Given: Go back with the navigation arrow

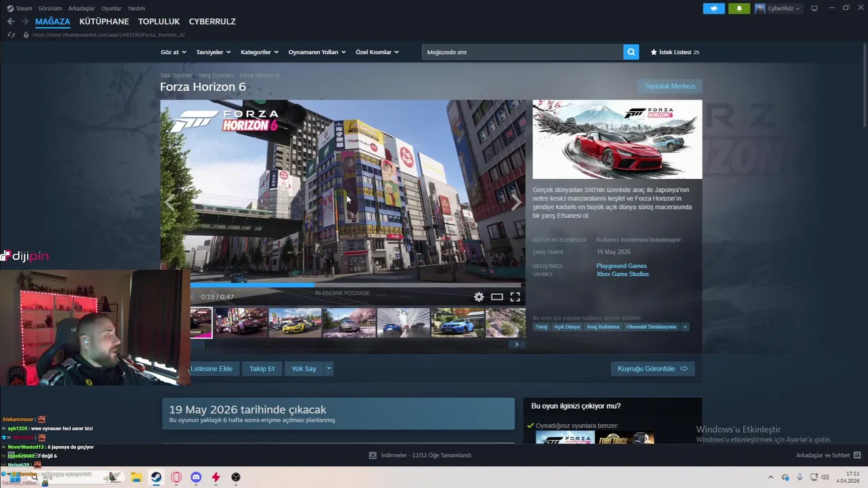Looking at the screenshot, I should 11,22.
